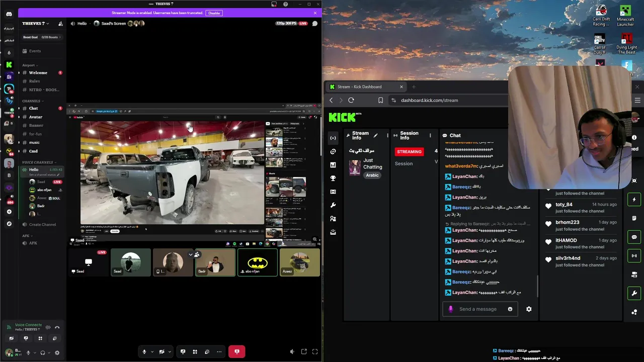Expand THIEVES server dropdown menu
This screenshot has height=362, width=644.
[x=36, y=24]
